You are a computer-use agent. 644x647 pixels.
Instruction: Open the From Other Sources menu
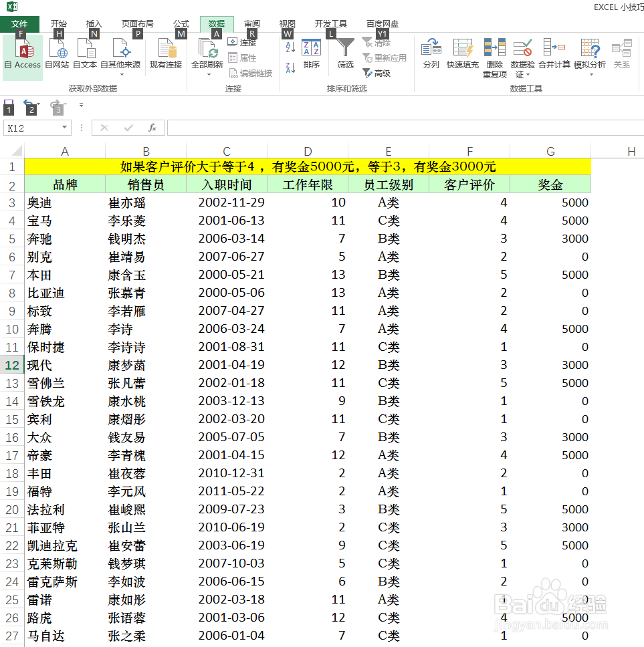coord(120,57)
